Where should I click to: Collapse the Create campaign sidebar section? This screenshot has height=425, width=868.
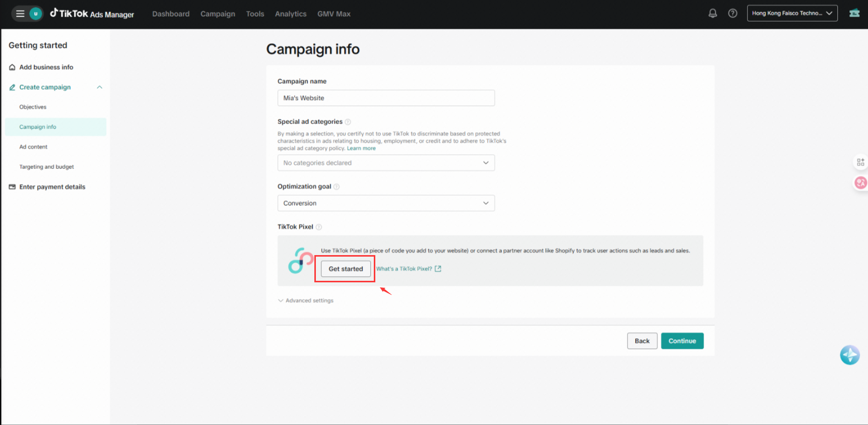tap(100, 87)
